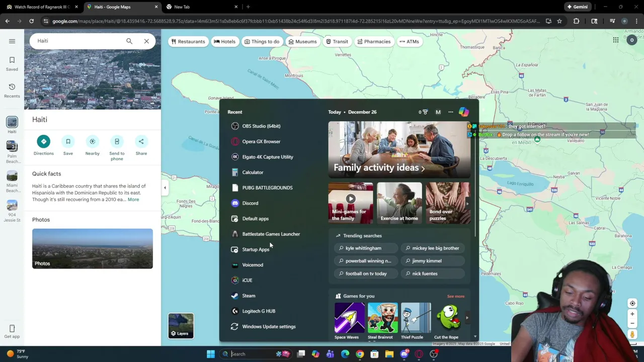Clear the Haiti search with X icon
Screen dimensions: 644x362
pos(146,41)
